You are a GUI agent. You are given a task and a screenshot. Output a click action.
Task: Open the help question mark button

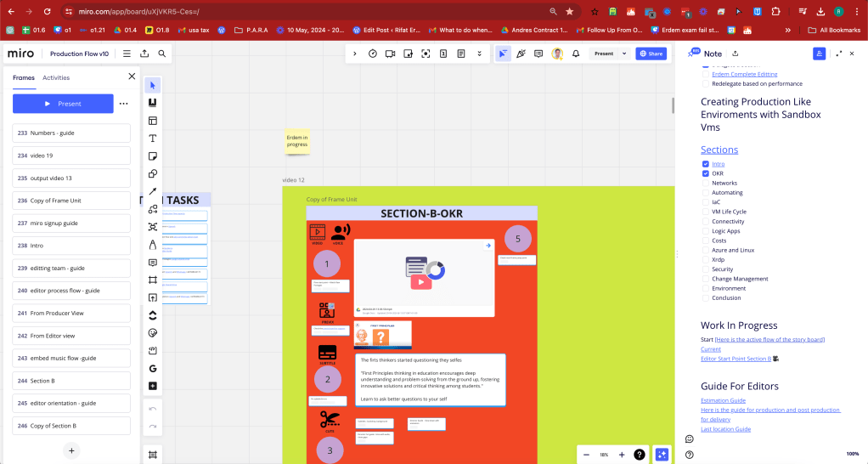tap(640, 455)
